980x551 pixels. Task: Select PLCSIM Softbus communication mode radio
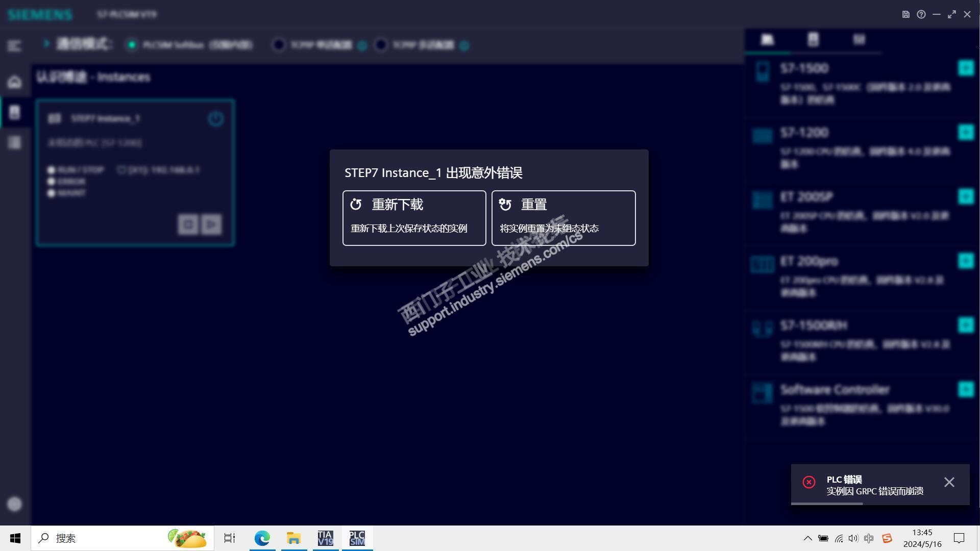pos(132,45)
